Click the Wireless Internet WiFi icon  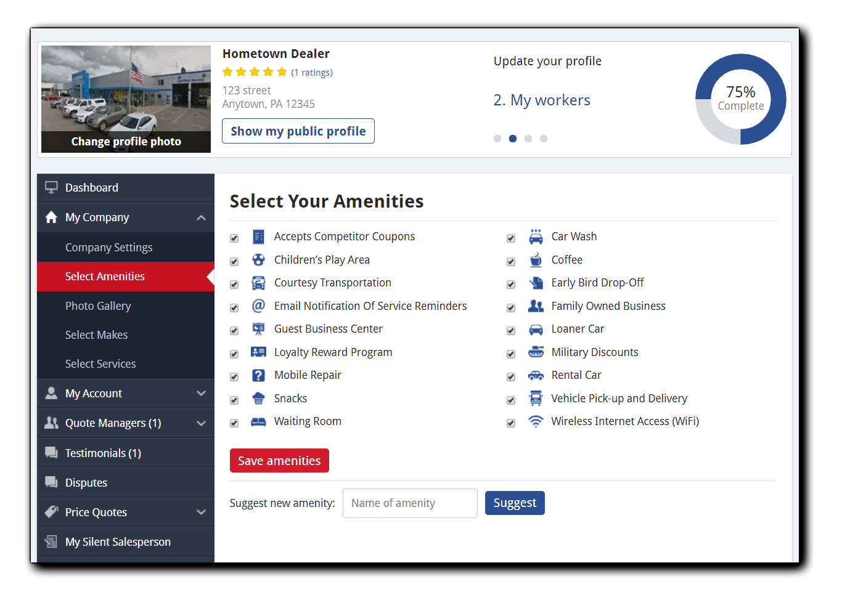click(536, 421)
